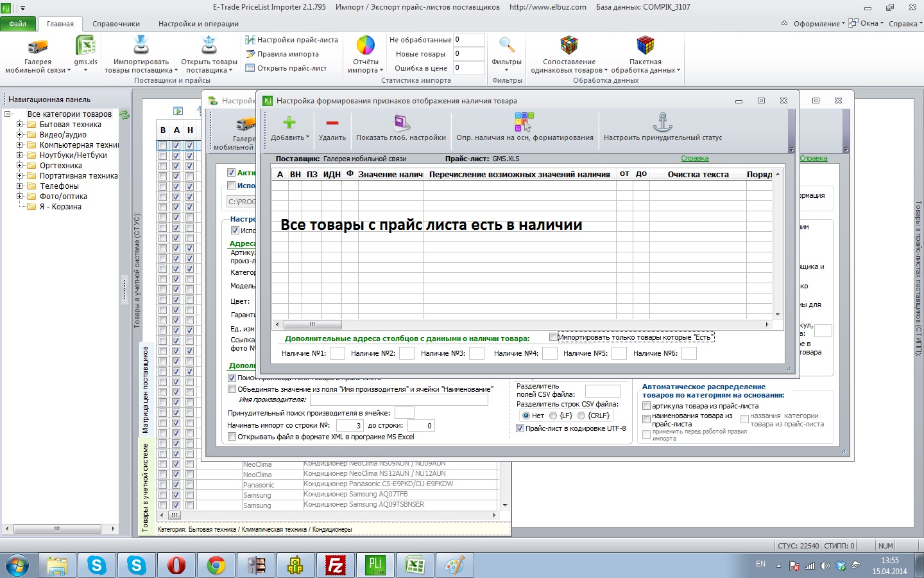Click the Значение налич column header

(x=390, y=174)
